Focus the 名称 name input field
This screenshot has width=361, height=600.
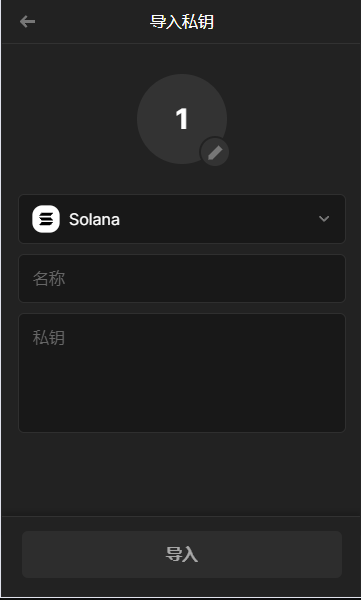(182, 279)
